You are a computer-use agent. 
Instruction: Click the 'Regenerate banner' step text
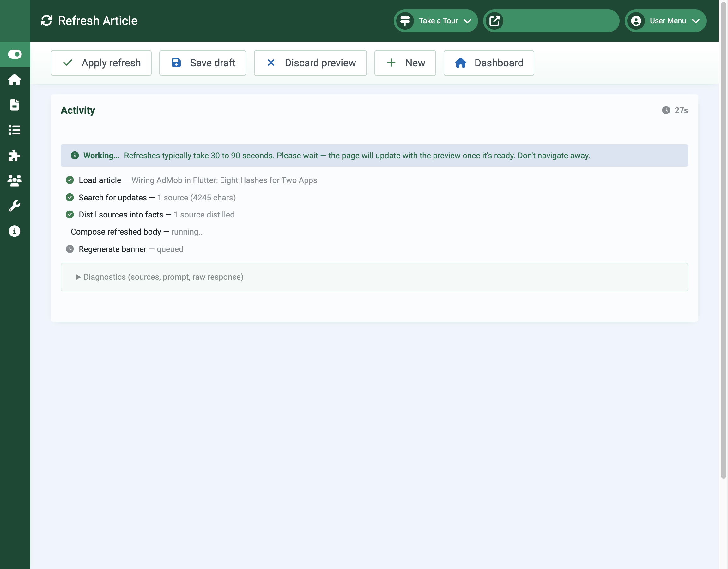pyautogui.click(x=112, y=249)
